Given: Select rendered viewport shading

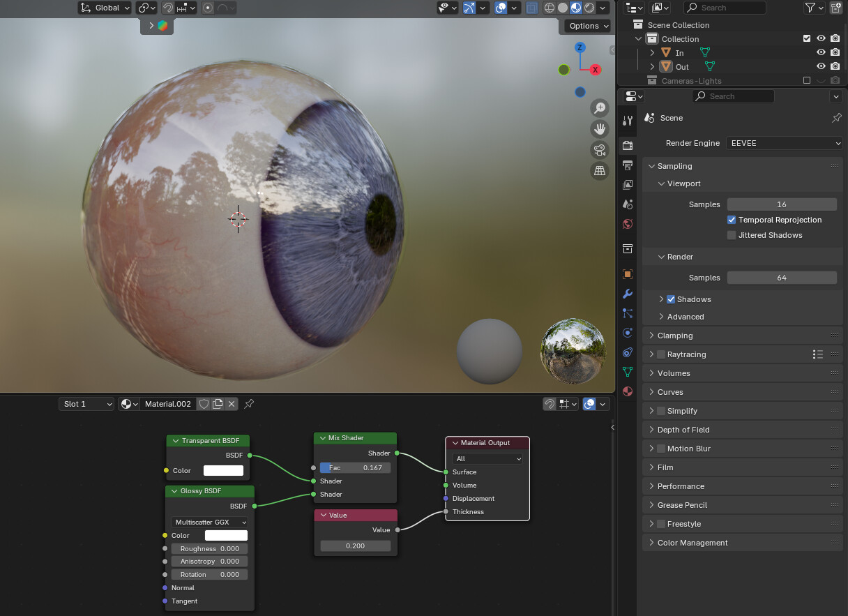Looking at the screenshot, I should tap(589, 8).
